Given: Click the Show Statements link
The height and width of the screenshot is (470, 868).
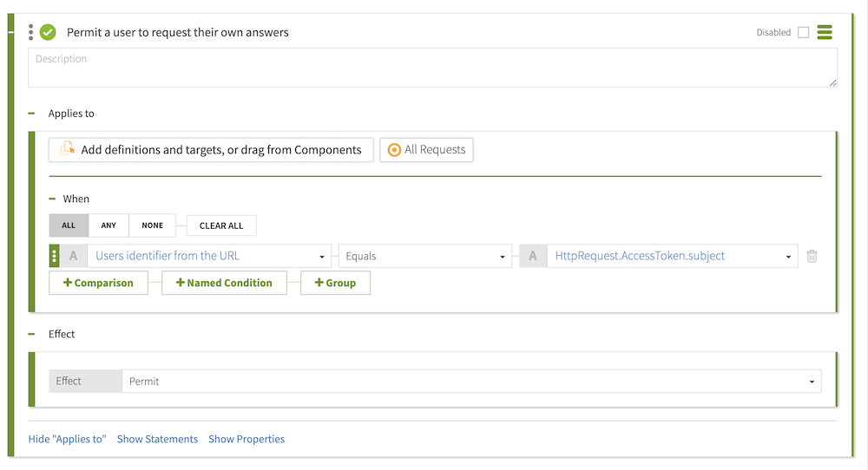Looking at the screenshot, I should tap(157, 439).
